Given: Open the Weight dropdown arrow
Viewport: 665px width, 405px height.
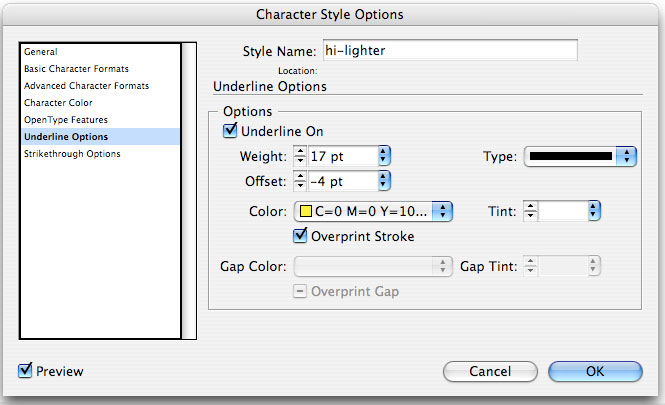Looking at the screenshot, I should [384, 156].
